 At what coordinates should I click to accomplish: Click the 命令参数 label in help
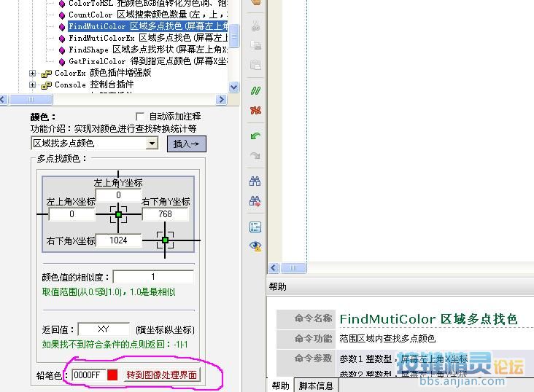click(313, 358)
